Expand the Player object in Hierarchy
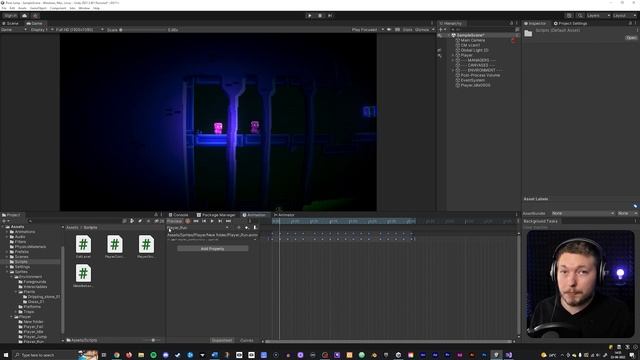The image size is (640, 360). point(453,55)
